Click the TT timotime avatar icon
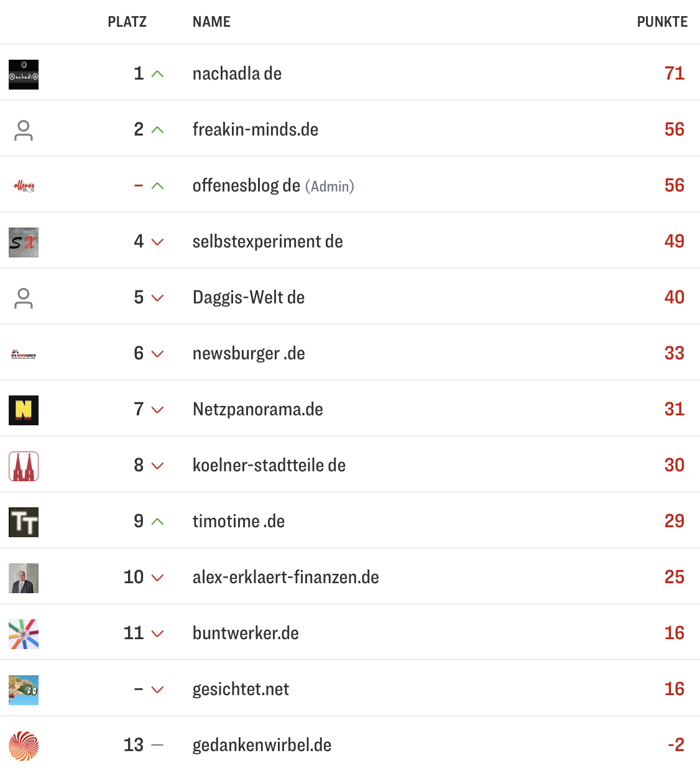 (x=24, y=522)
